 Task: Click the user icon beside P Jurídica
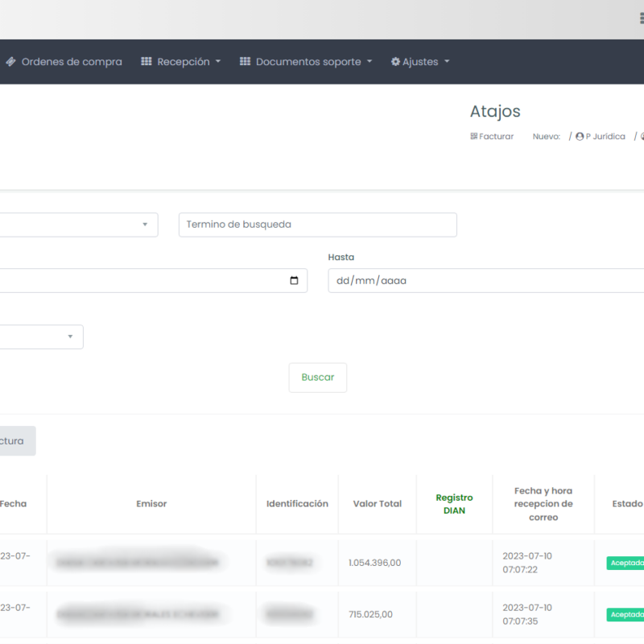pyautogui.click(x=580, y=137)
